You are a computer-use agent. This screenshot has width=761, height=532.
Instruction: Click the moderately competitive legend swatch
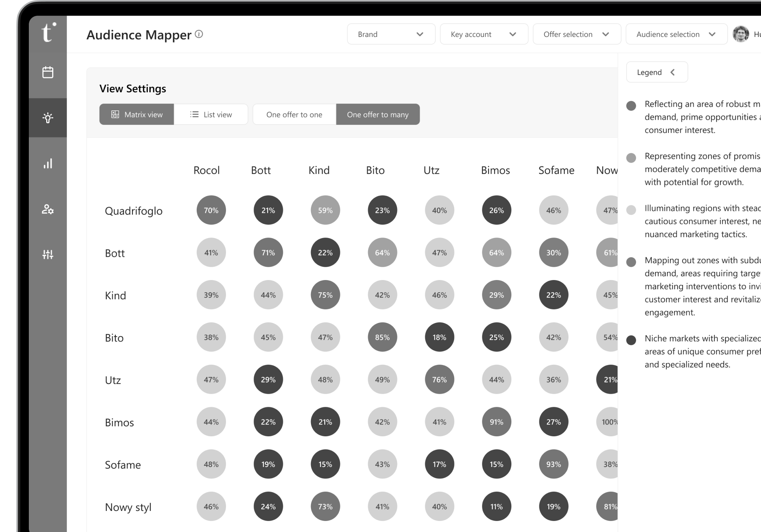click(x=631, y=158)
